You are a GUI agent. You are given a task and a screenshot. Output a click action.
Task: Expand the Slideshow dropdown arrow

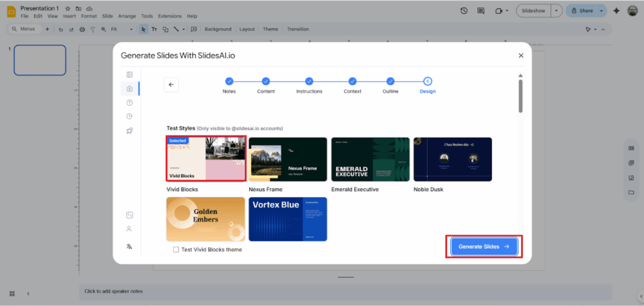pos(557,11)
